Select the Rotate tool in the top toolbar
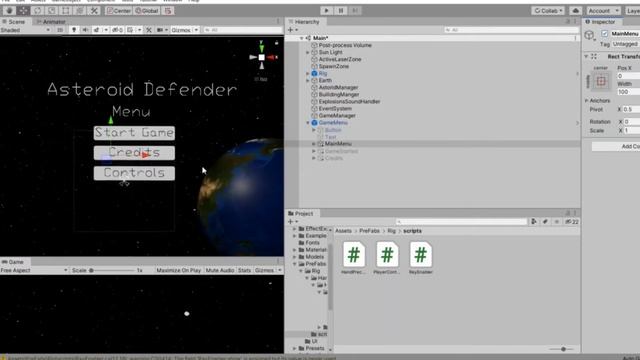The image size is (640, 360). click(38, 11)
